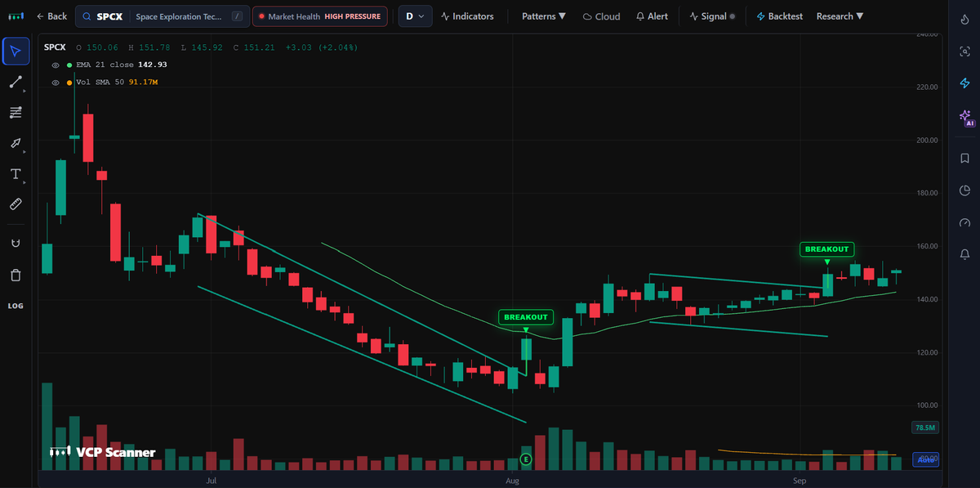Select the ruler measure tool

click(x=16, y=204)
